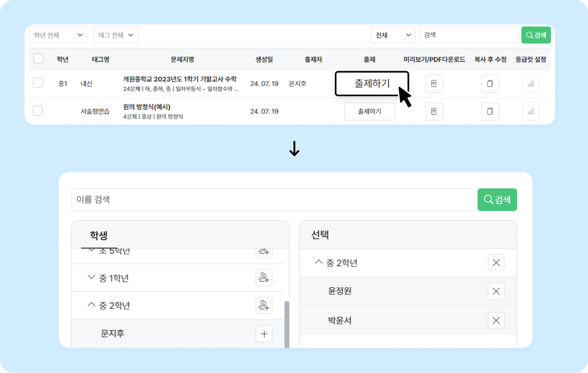The width and height of the screenshot is (588, 373).
Task: Open the 학년 전체 grade dropdown
Action: click(x=58, y=35)
